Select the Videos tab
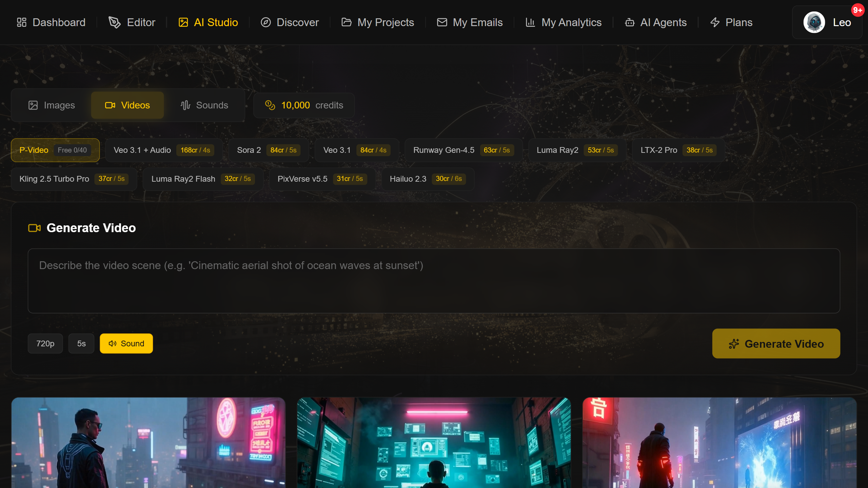The width and height of the screenshot is (868, 488). (127, 105)
